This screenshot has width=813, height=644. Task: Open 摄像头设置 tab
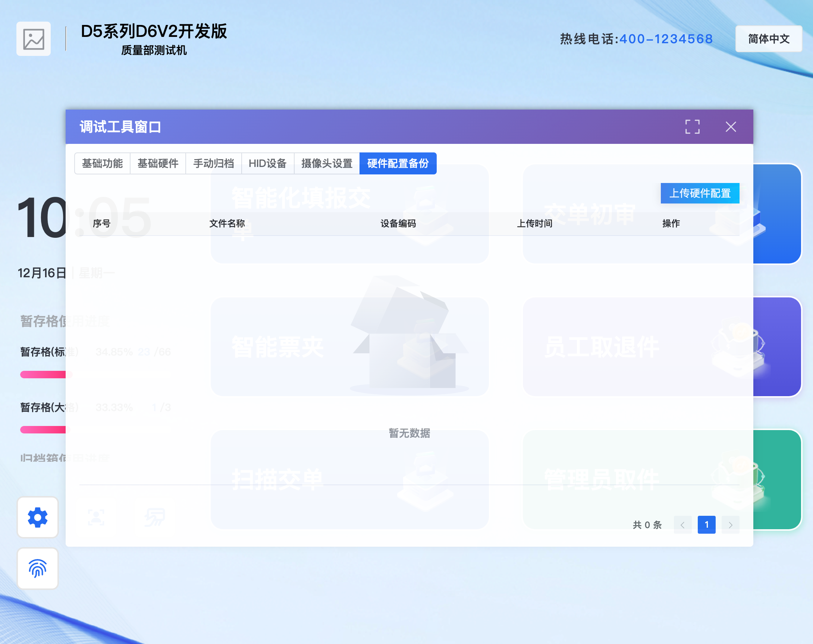coord(327,164)
